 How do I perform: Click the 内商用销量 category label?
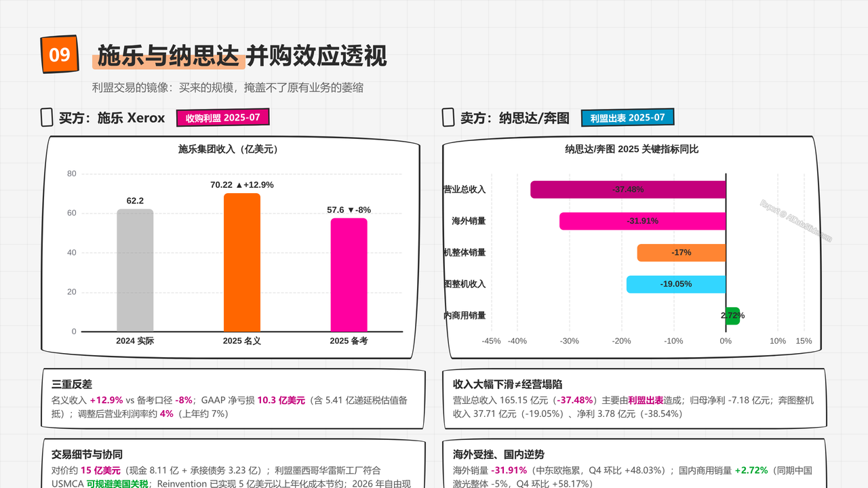[465, 316]
